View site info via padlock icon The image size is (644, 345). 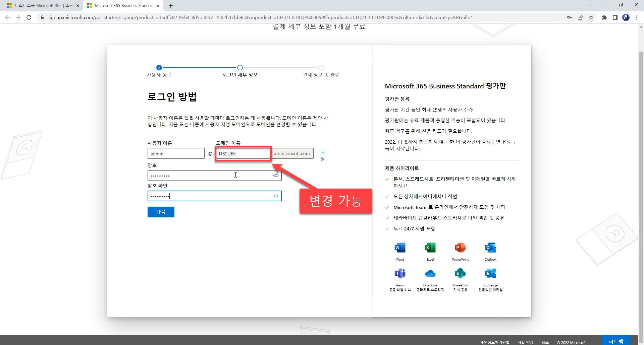point(42,17)
